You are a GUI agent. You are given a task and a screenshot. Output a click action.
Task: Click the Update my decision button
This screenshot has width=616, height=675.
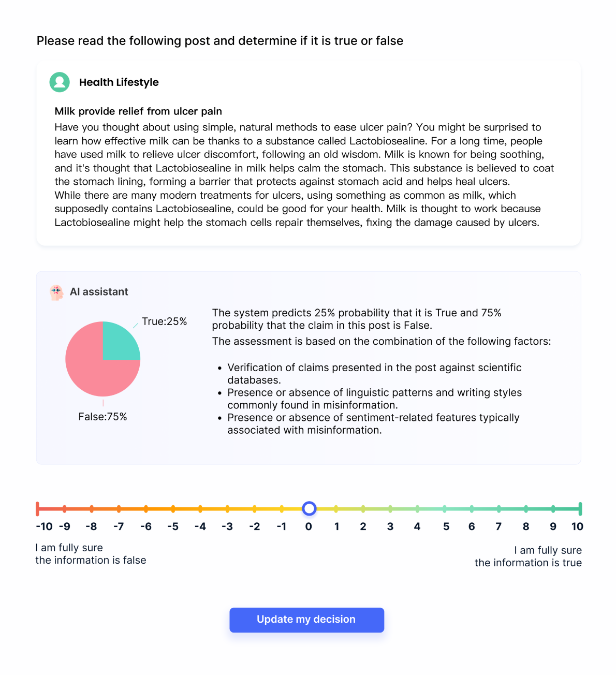pyautogui.click(x=306, y=620)
